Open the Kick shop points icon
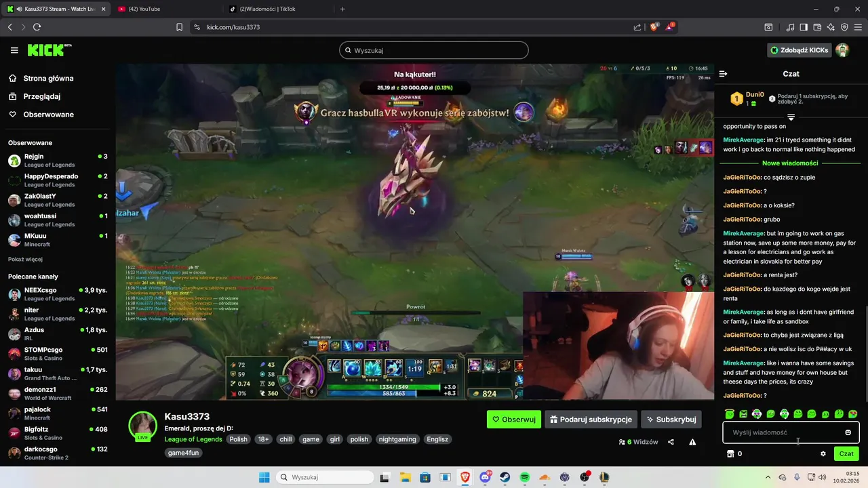This screenshot has width=868, height=488. 730,453
